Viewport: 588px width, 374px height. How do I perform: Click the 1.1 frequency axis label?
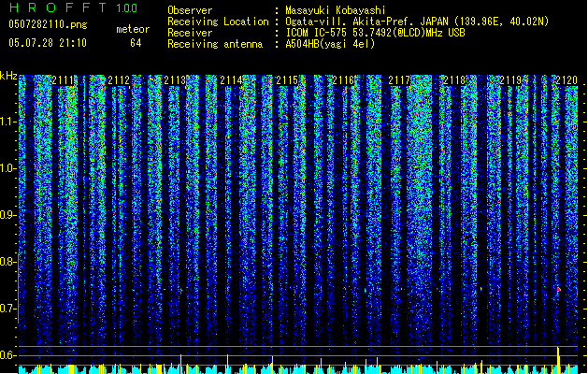point(7,122)
